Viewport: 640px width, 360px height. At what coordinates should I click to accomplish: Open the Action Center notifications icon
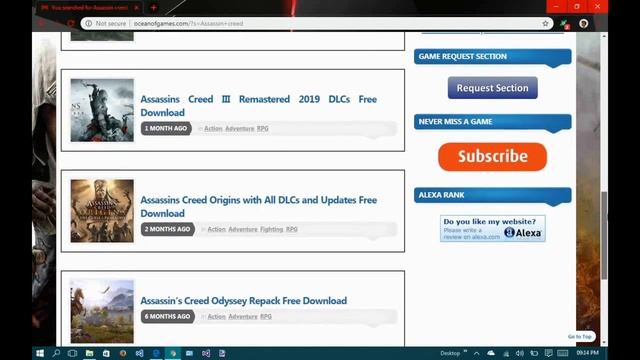click(549, 353)
